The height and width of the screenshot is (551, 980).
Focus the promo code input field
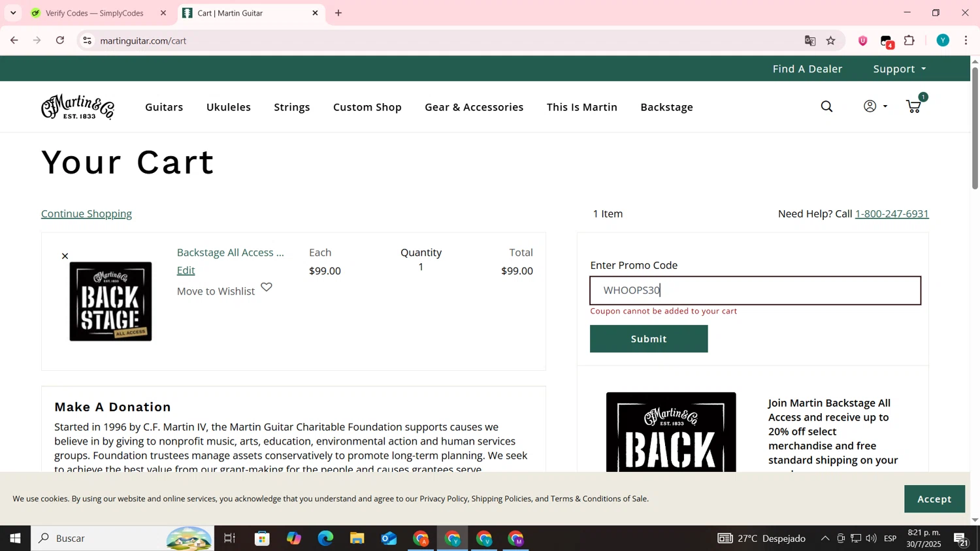coord(755,291)
